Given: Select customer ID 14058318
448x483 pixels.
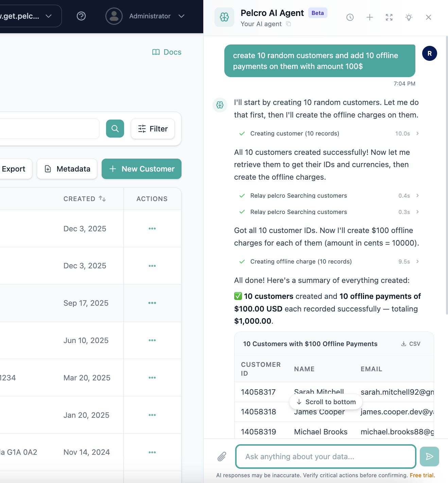Looking at the screenshot, I should click(x=258, y=412).
